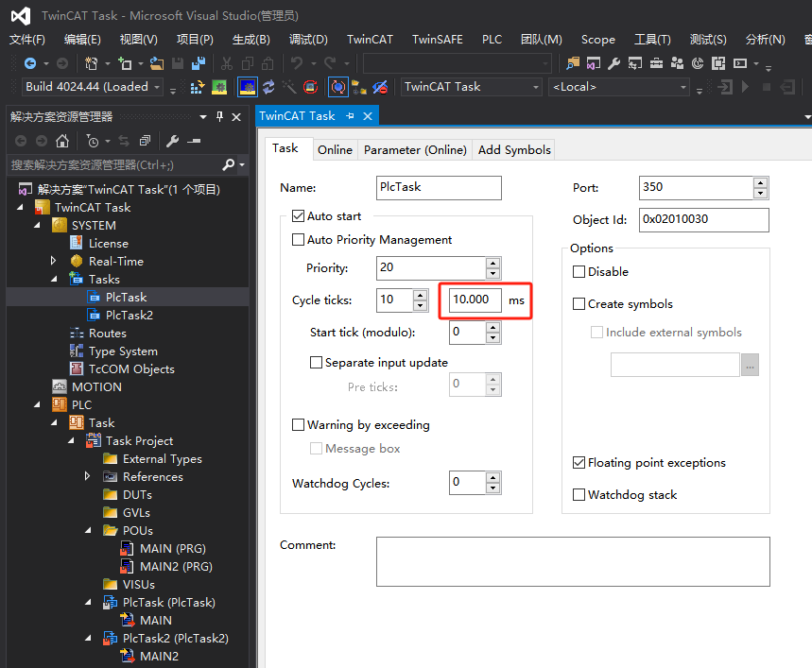
Task: Click the Open File folder icon
Action: [157, 63]
